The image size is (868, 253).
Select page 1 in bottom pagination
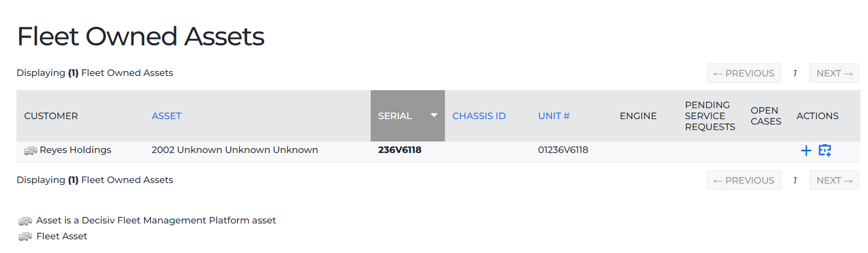[x=795, y=180]
